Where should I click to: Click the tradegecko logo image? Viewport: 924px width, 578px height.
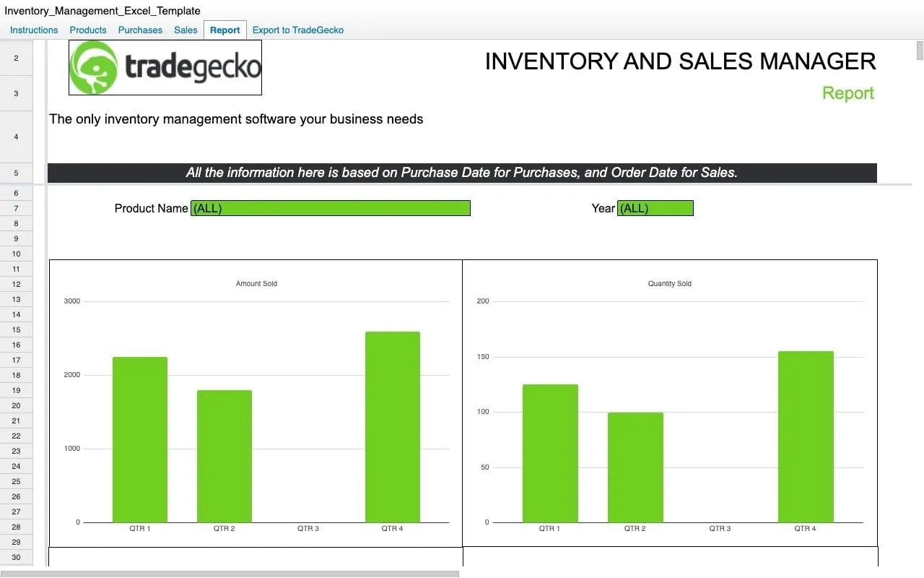coord(165,67)
